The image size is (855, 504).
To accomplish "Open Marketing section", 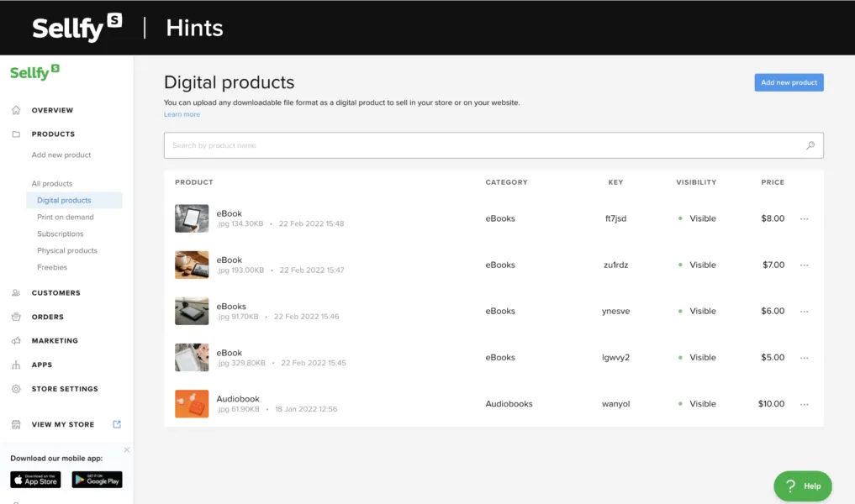I will pyautogui.click(x=55, y=341).
